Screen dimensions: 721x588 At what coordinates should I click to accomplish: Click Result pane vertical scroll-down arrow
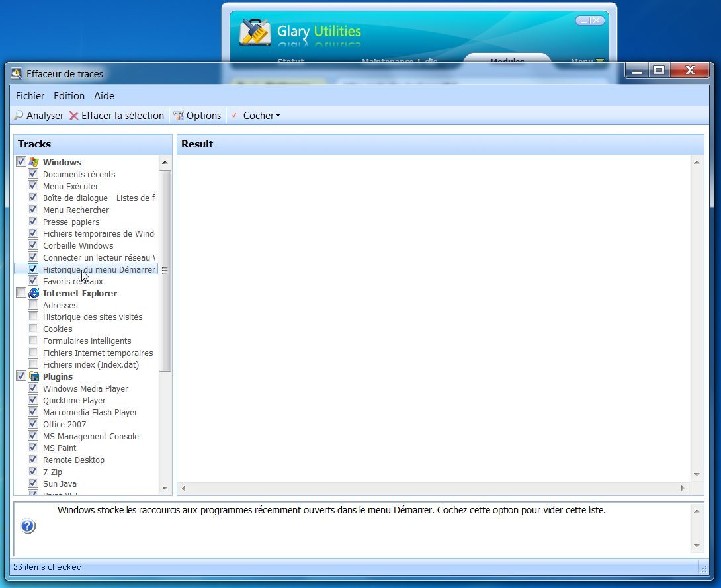coord(697,474)
